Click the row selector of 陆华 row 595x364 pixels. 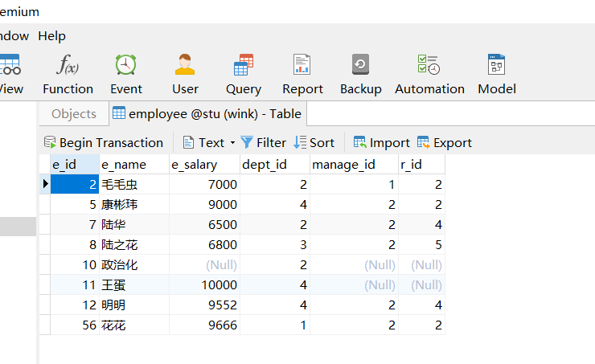(x=45, y=224)
